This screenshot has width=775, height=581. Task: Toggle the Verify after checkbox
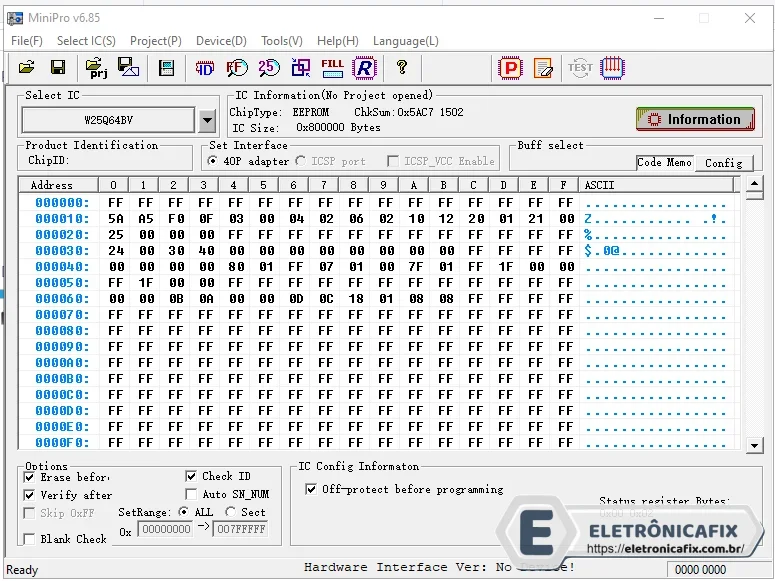pos(29,495)
